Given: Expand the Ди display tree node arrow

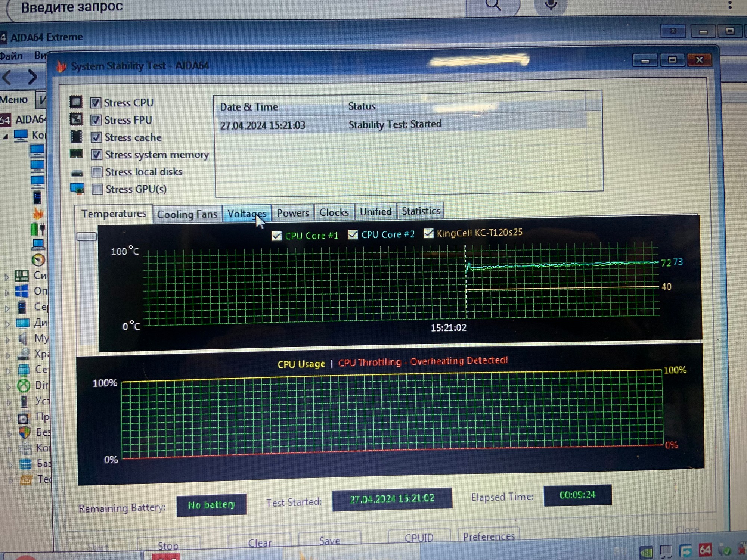Looking at the screenshot, I should (7, 324).
